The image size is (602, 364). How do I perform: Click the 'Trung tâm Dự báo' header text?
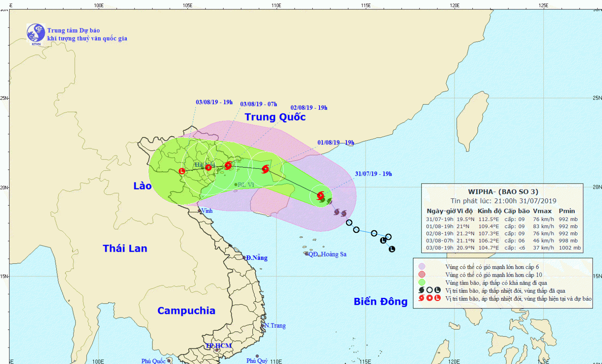[73, 30]
